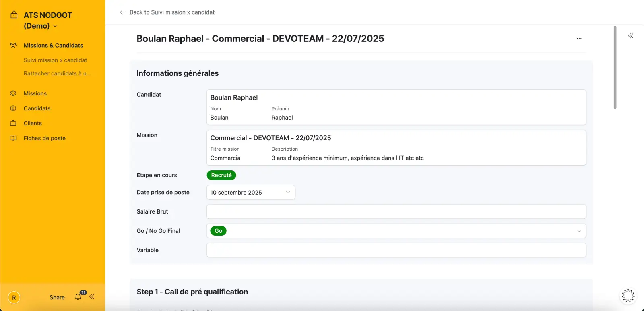Click the Prénom value Raphael
Screen dimensions: 644x311
(x=282, y=118)
